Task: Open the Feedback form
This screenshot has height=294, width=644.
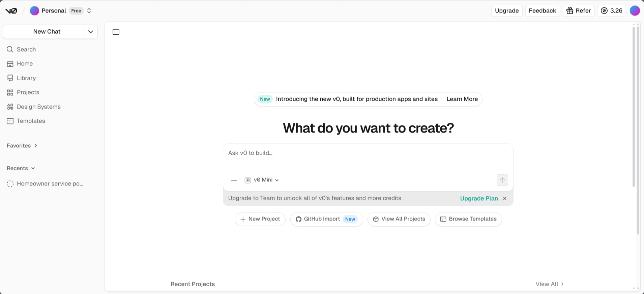Action: coord(543,11)
